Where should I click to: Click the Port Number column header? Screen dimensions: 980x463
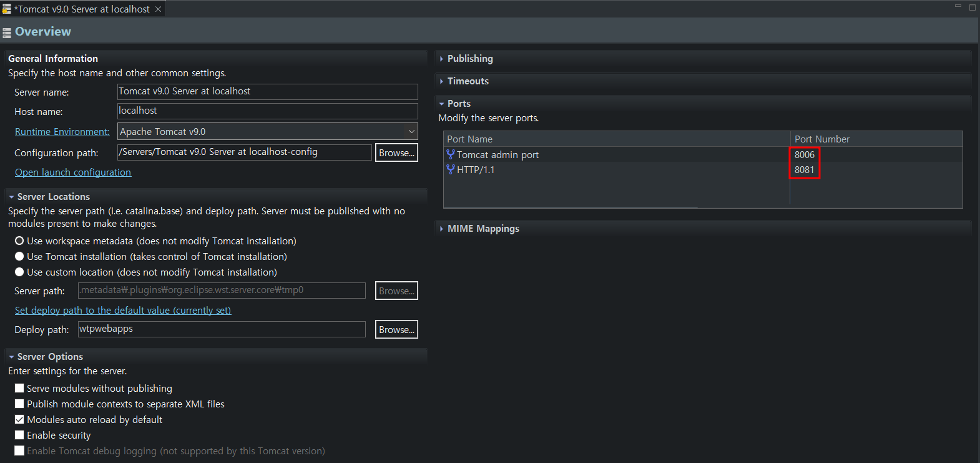(876, 139)
